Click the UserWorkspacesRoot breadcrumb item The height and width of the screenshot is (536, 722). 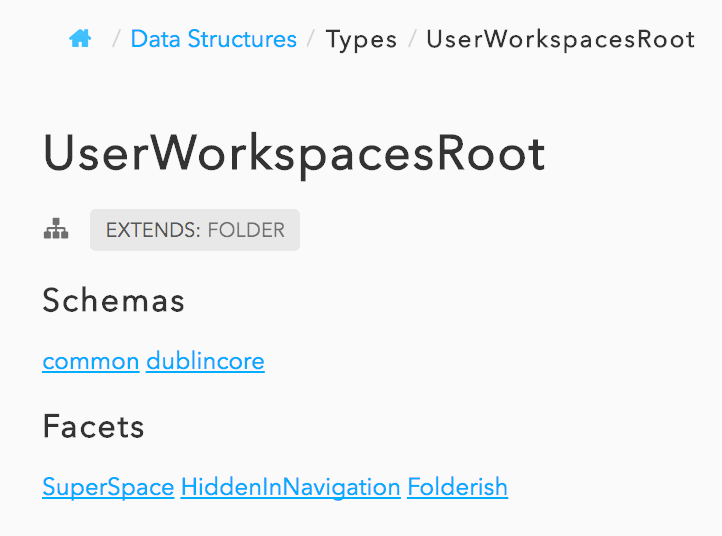(x=560, y=39)
